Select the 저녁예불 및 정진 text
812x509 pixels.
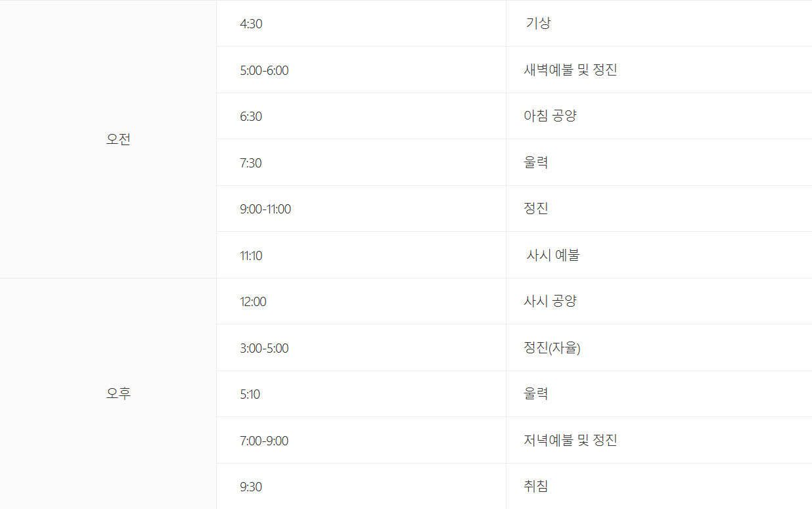click(x=570, y=441)
